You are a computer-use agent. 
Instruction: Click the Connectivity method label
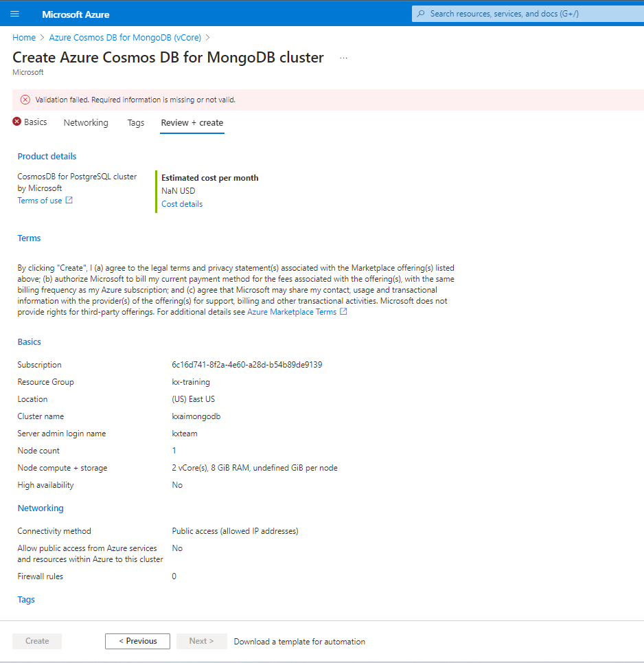(x=54, y=530)
